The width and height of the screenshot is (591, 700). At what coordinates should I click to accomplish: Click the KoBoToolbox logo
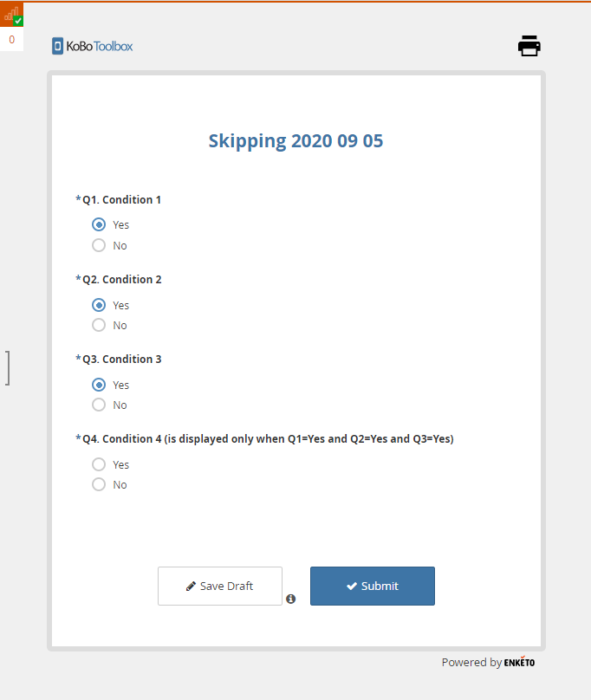click(92, 46)
